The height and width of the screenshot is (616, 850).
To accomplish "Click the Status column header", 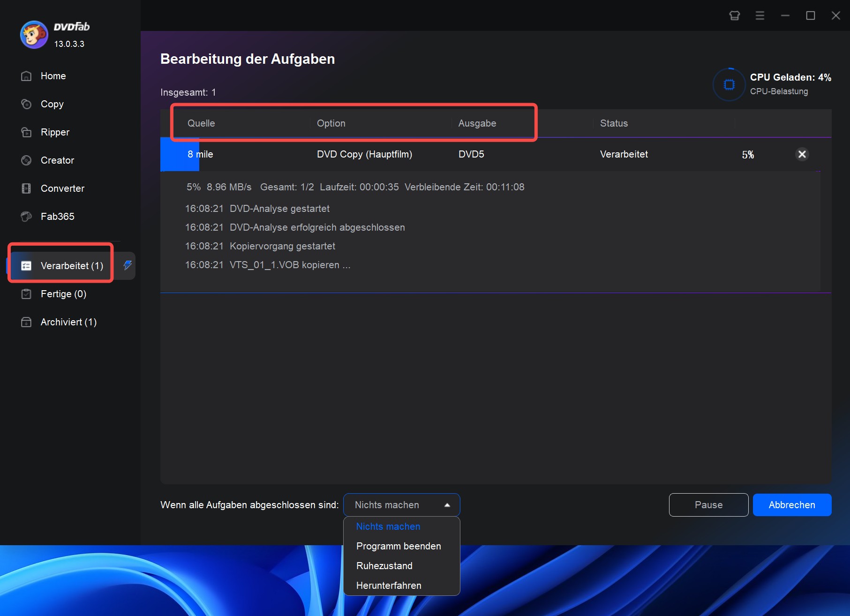I will click(614, 123).
